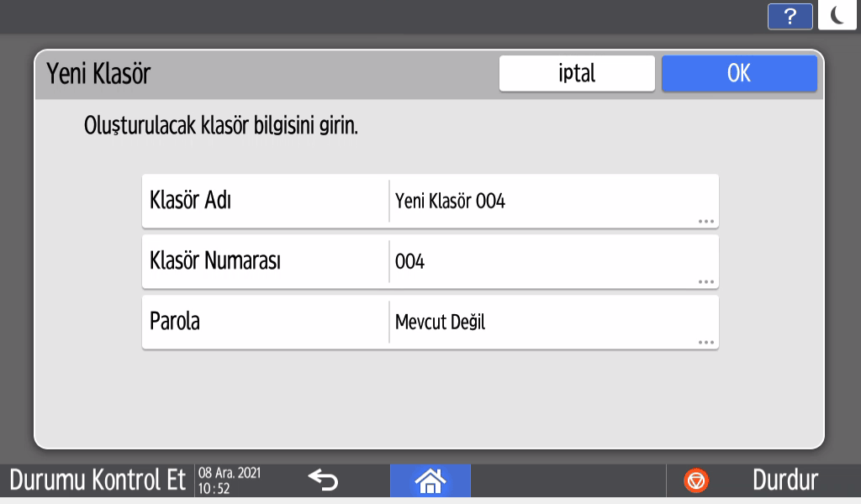
Task: Open the help question mark icon
Action: coord(790,17)
